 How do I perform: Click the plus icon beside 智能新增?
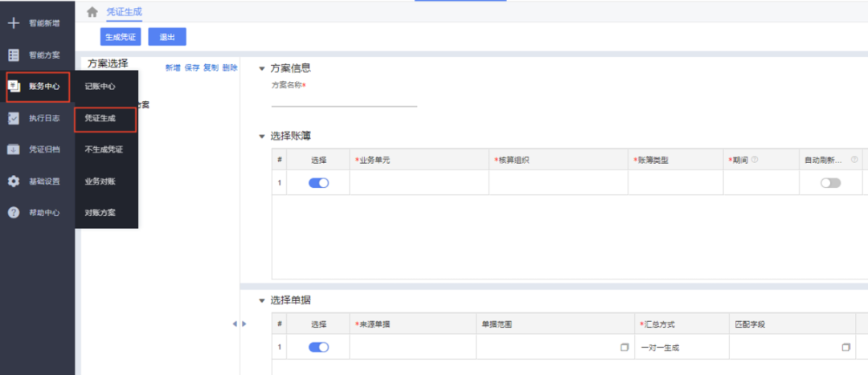(14, 23)
